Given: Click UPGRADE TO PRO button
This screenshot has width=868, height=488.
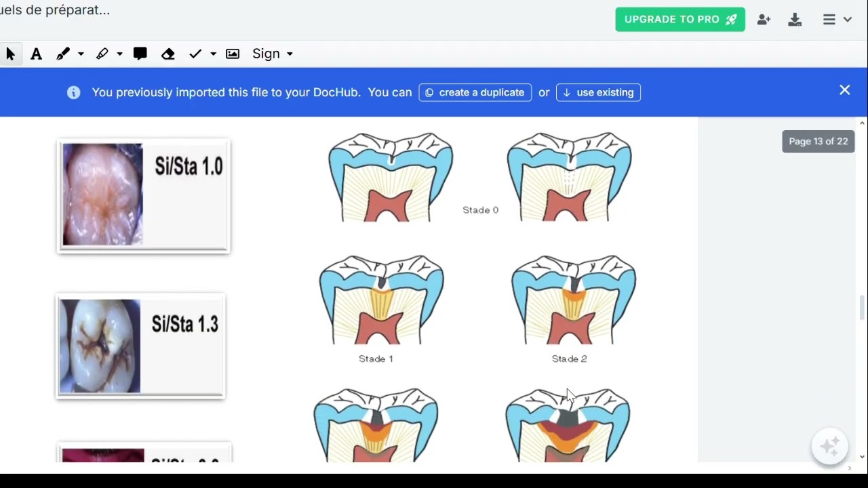Looking at the screenshot, I should click(680, 20).
